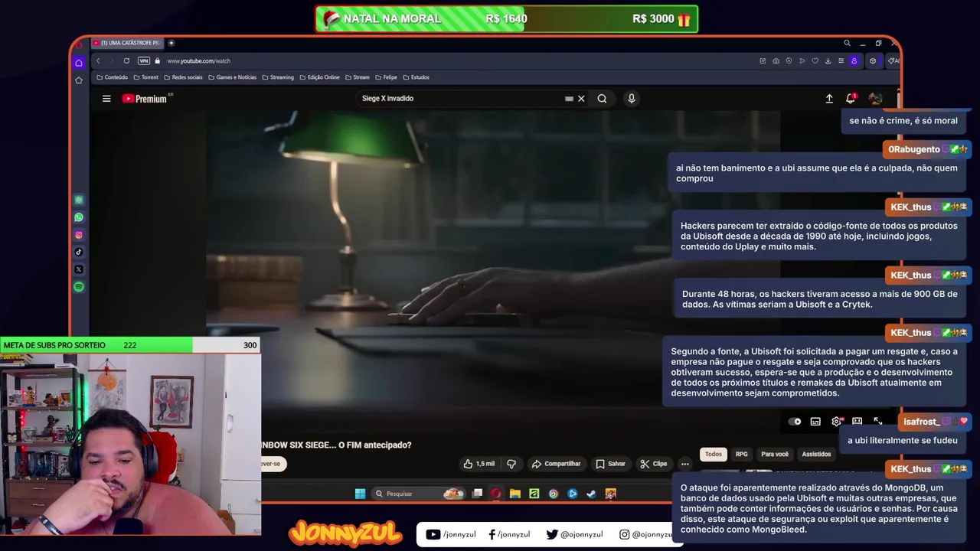
Task: Toggle subtitles with the captions icon
Action: tap(815, 422)
